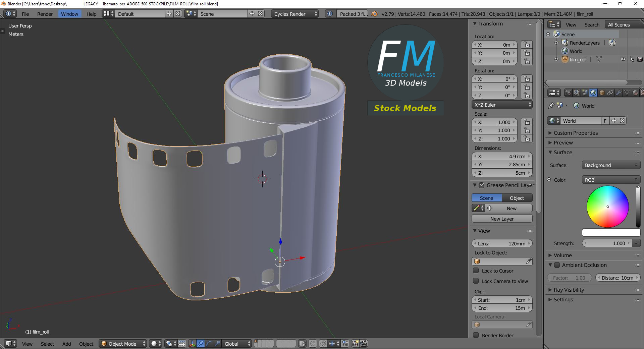Open the Object Mode dropdown
Image resolution: width=644 pixels, height=349 pixels.
[x=123, y=344]
